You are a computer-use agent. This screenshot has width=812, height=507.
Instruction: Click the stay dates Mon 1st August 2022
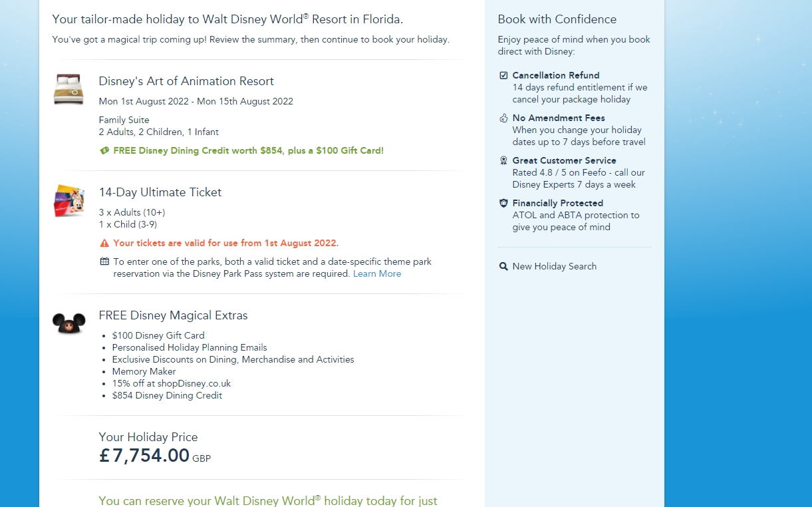pos(196,101)
